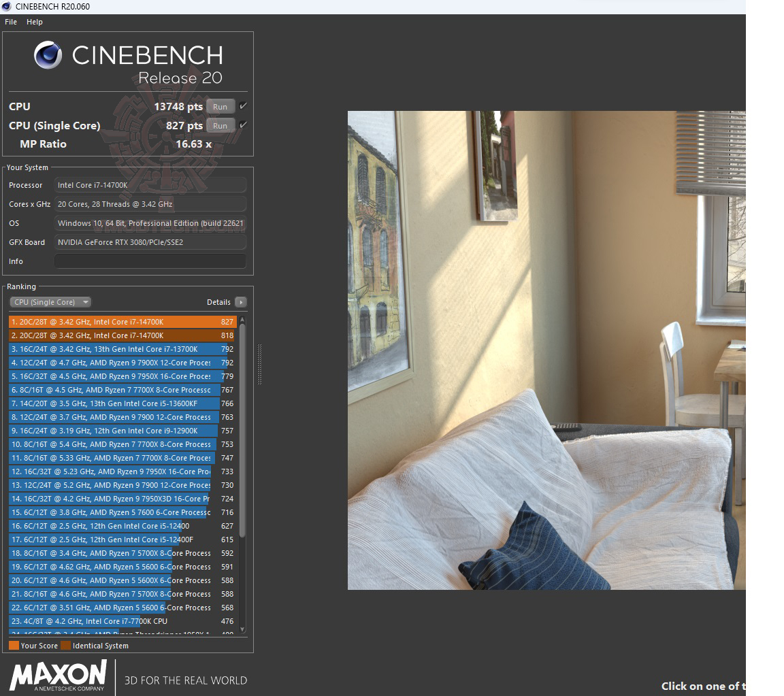
Task: Select rank 17 Core i5-12400F
Action: click(122, 540)
